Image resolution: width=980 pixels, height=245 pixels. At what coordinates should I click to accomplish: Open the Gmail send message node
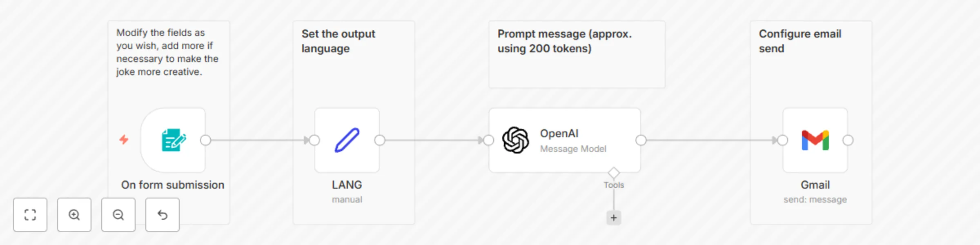tap(815, 140)
